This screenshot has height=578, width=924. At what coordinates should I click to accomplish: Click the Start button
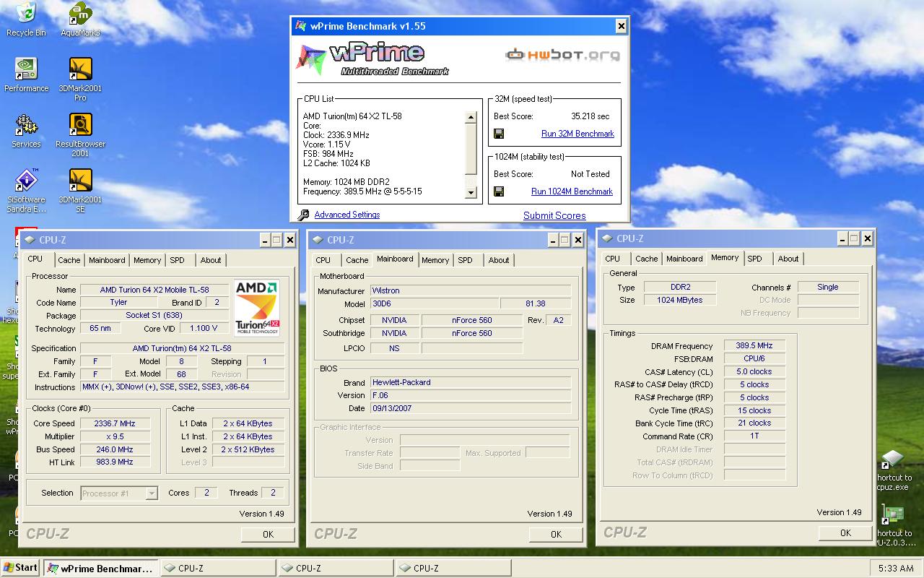pos(21,568)
